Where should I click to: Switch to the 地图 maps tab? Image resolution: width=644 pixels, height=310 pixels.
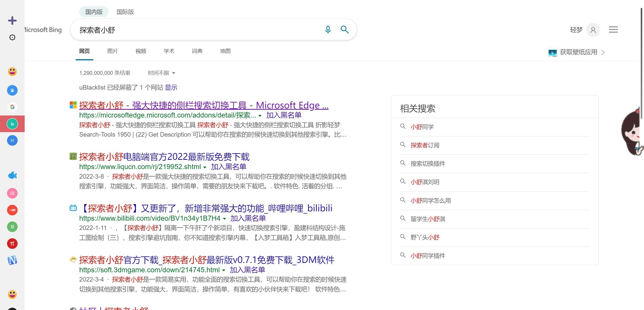pyautogui.click(x=225, y=51)
